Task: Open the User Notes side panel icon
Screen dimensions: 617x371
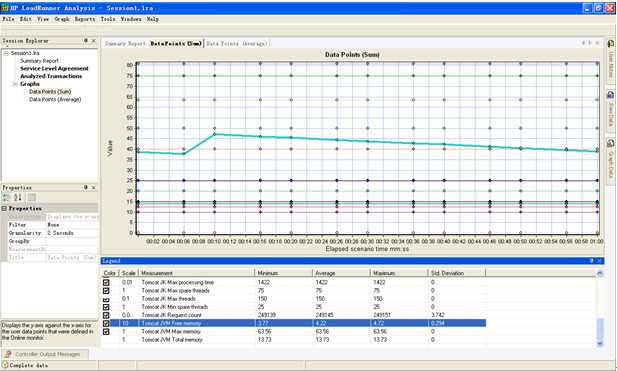Action: (x=611, y=44)
